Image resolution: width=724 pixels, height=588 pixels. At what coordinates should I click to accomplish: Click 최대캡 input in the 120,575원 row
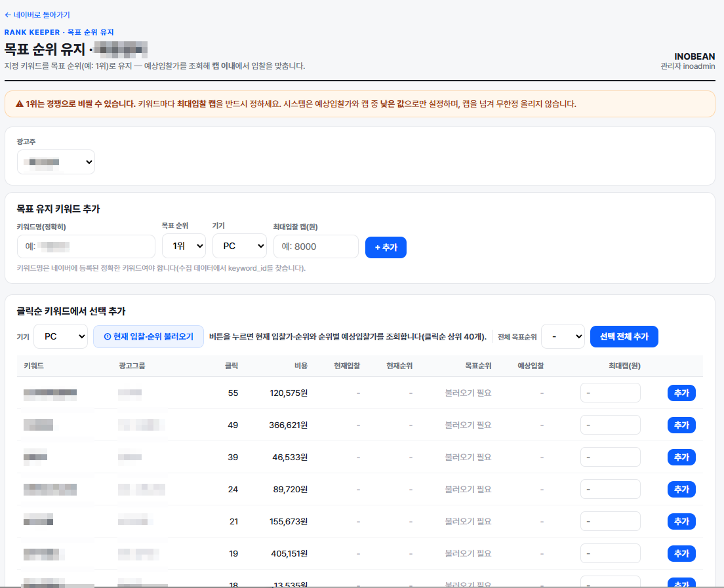(x=610, y=393)
